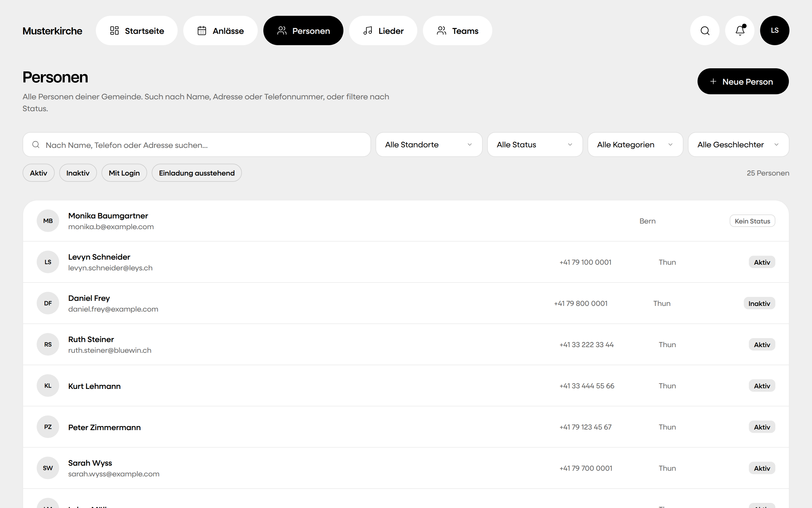
Task: Open the Alle Status dropdown
Action: click(535, 144)
